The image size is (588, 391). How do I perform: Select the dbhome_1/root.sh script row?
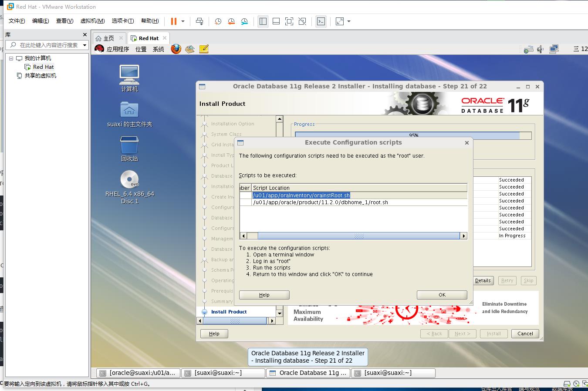click(353, 202)
